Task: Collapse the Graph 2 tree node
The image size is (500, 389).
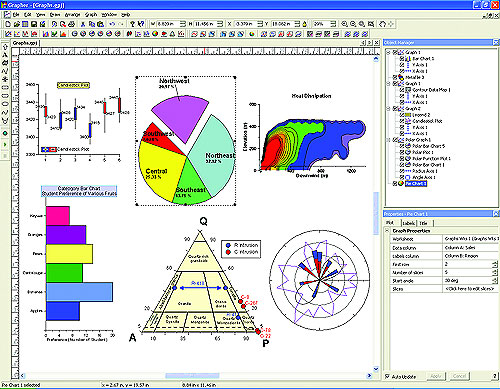Action: coord(388,109)
